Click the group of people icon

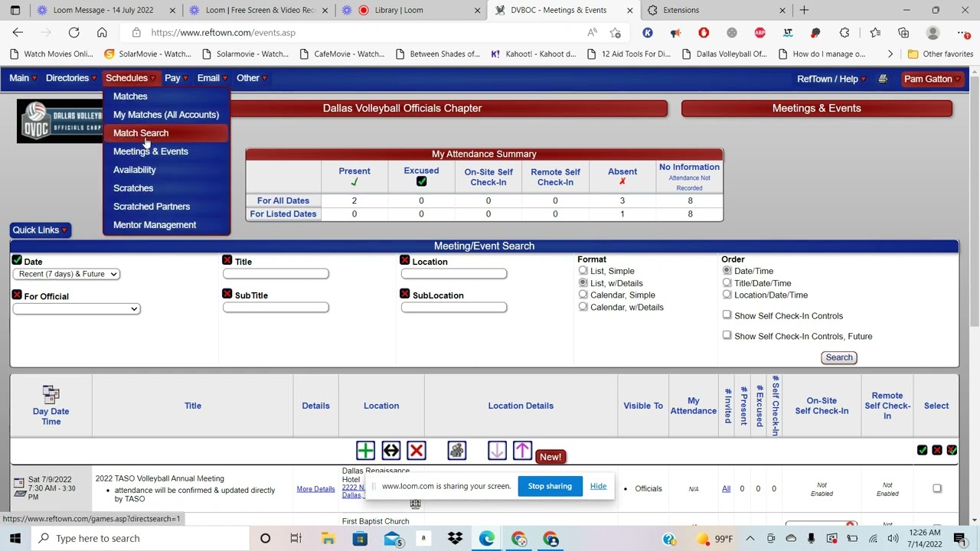pos(457,451)
